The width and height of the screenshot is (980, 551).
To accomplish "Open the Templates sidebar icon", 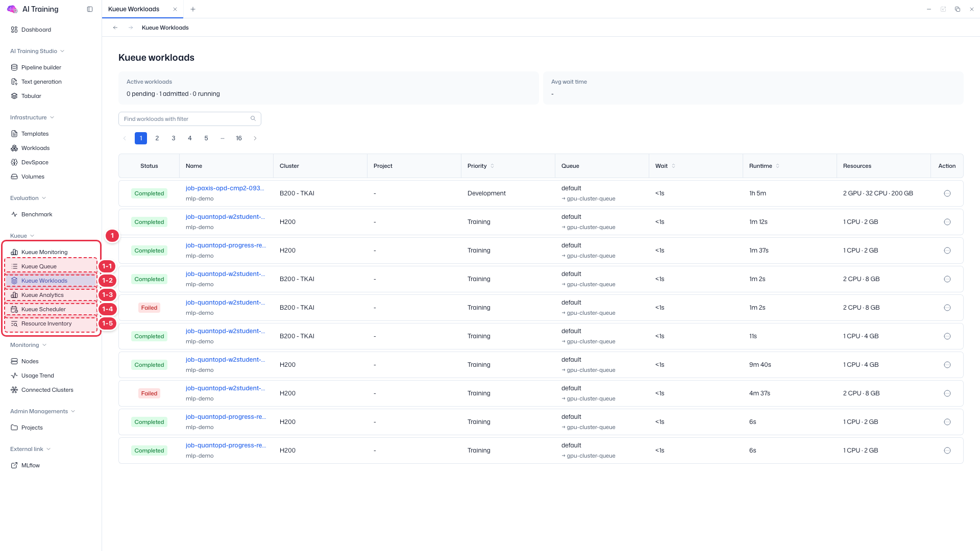I will click(x=14, y=134).
